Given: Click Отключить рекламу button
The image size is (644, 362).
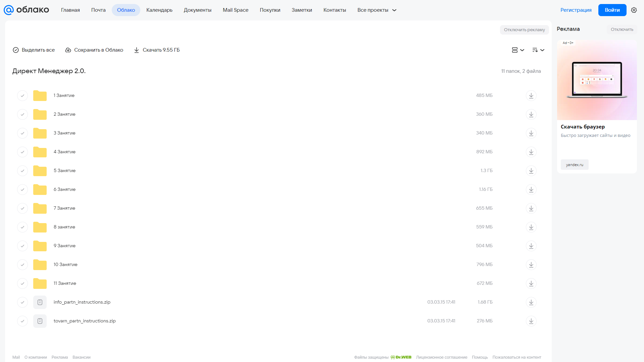Looking at the screenshot, I should pyautogui.click(x=524, y=30).
